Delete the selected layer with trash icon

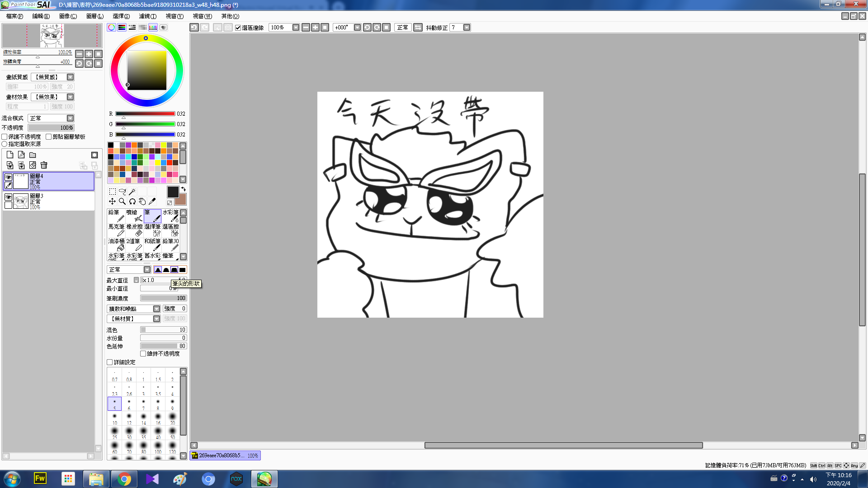(x=44, y=165)
